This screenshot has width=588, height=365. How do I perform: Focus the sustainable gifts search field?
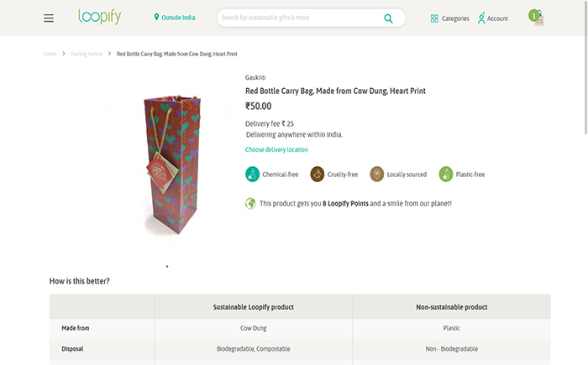tap(300, 18)
